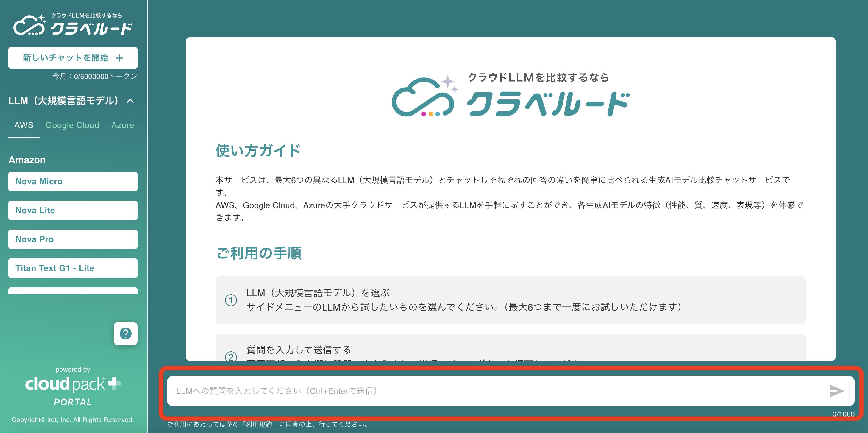Click the powered by label
Screen dimensions: 868x433
[73, 370]
